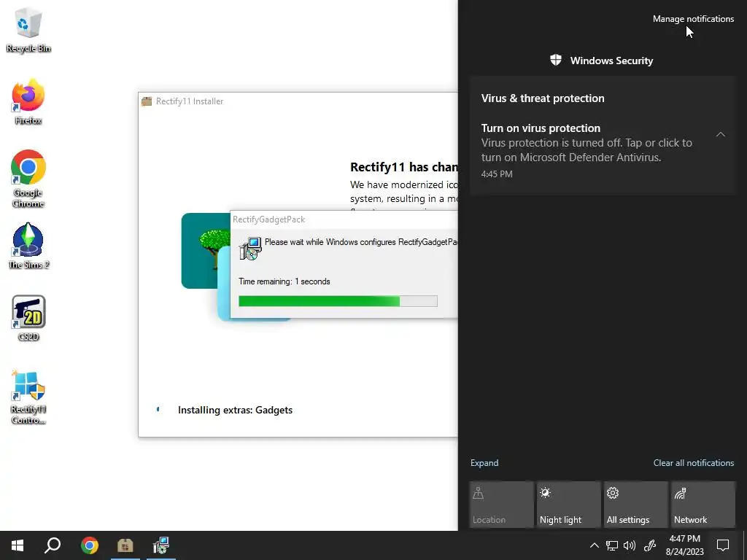Switch to Chrome in the taskbar
Image resolution: width=747 pixels, height=560 pixels.
(89, 545)
